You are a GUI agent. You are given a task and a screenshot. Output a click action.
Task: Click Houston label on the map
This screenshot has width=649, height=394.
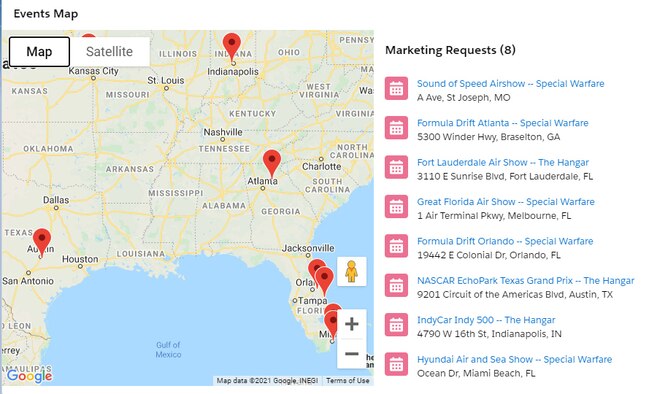[80, 259]
